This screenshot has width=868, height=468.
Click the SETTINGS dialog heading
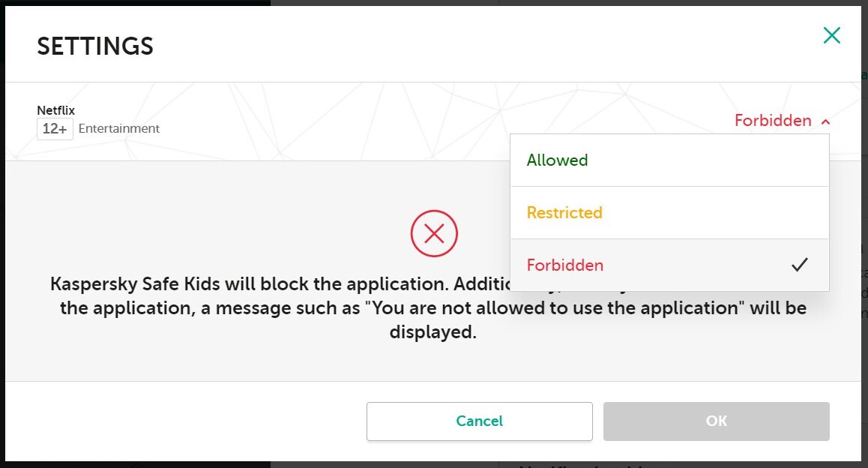point(95,46)
